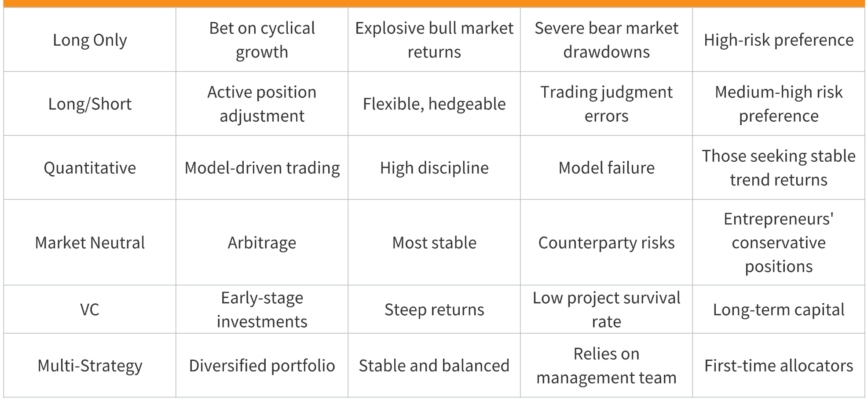Click the "Bet on cyclical growth" cell
This screenshot has width=868, height=400.
pos(262,40)
